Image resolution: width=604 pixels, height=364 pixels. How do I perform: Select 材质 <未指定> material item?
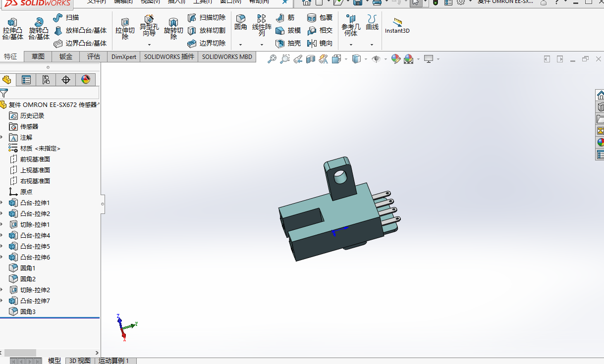pos(34,148)
